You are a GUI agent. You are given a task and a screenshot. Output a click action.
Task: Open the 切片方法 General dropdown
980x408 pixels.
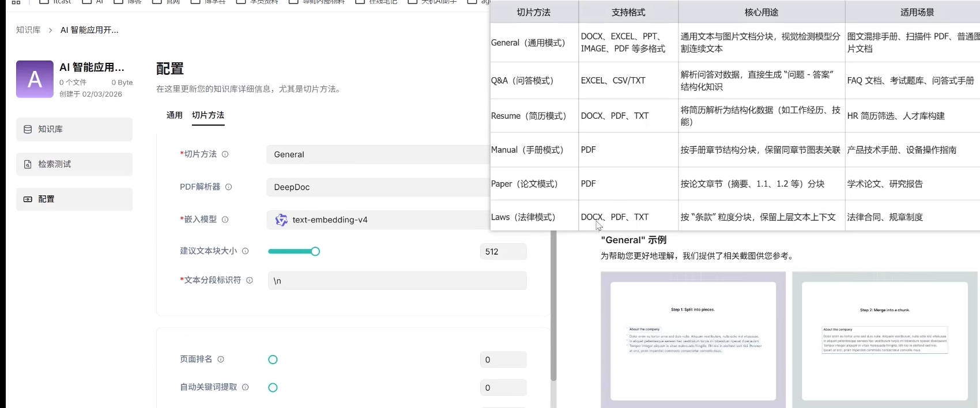(378, 154)
